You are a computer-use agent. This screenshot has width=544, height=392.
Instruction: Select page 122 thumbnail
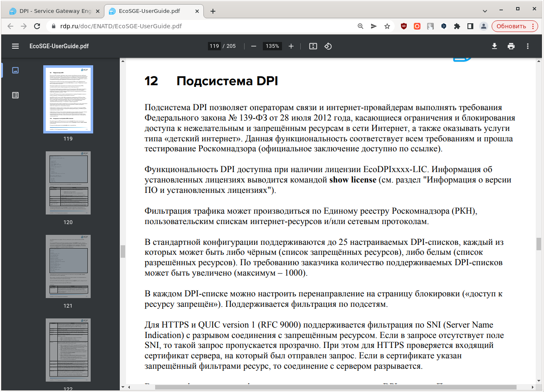click(68, 350)
